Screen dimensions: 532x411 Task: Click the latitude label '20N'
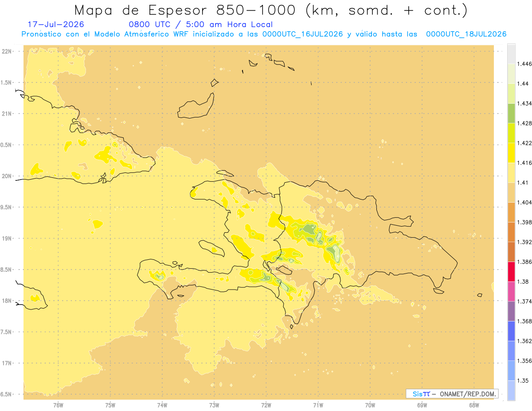[7, 176]
